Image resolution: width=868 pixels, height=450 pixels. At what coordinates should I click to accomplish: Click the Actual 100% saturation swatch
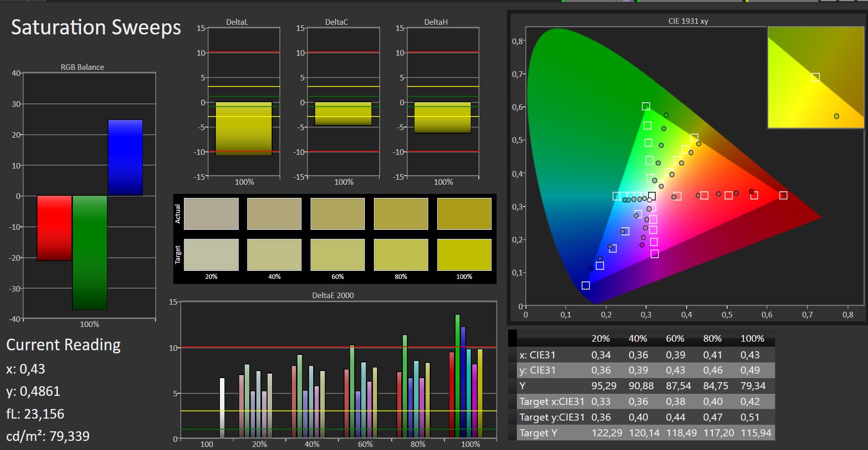[464, 214]
